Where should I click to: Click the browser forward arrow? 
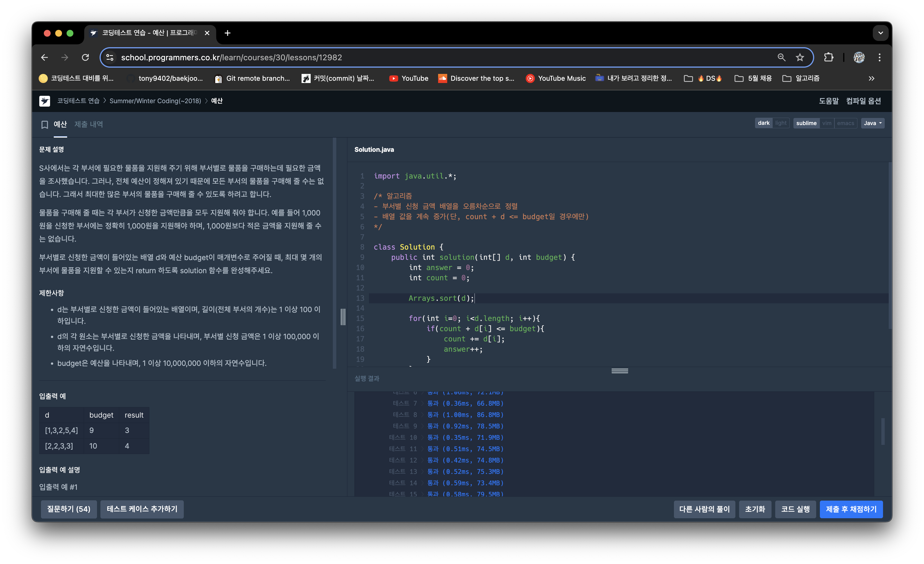[x=65, y=57]
